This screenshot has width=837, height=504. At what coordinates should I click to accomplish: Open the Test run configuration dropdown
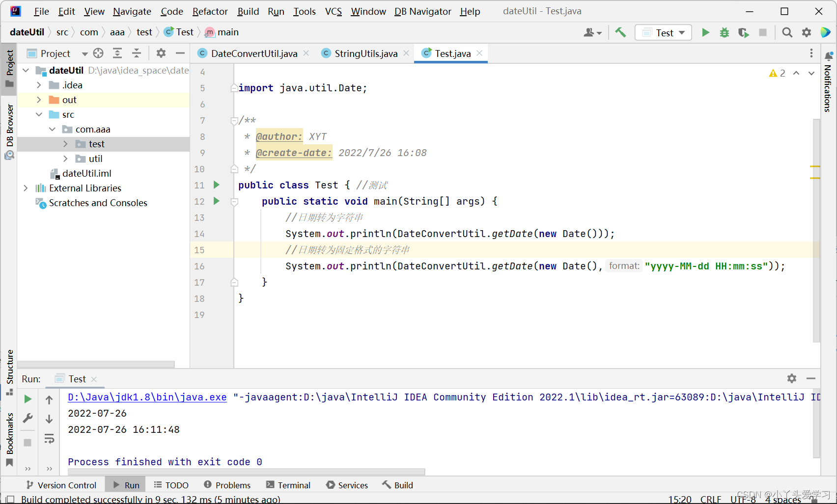coord(664,32)
